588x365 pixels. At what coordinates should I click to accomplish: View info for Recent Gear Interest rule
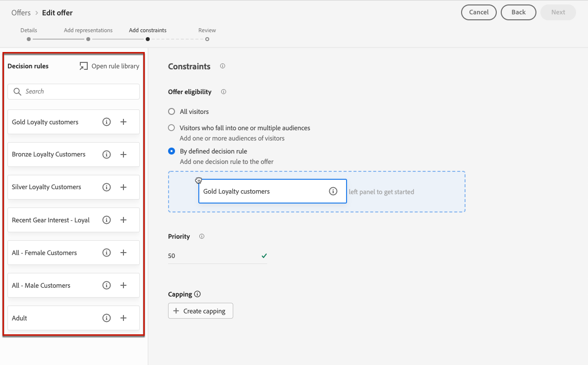pos(106,220)
